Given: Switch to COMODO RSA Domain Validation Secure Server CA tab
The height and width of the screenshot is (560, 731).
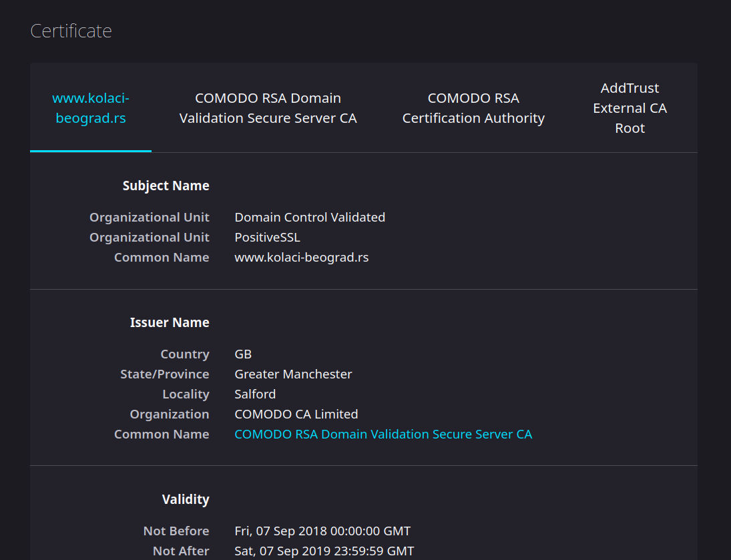Looking at the screenshot, I should tap(268, 107).
